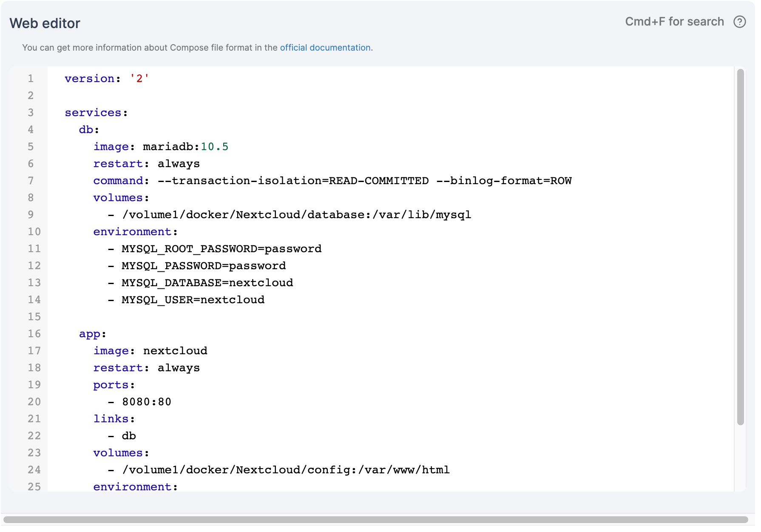Viewport: 761px width, 532px height.
Task: Click the 'links:' key on line 21
Action: 111,419
